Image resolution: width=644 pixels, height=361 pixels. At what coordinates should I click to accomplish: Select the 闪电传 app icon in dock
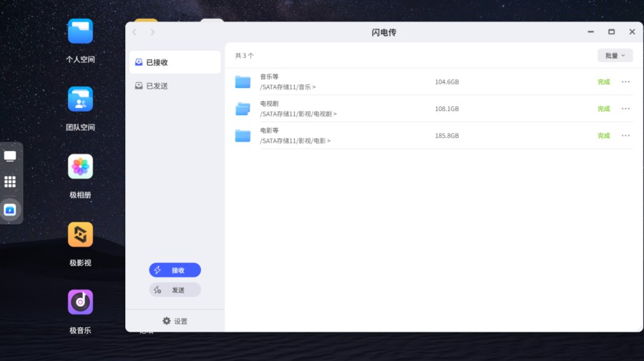pos(10,210)
